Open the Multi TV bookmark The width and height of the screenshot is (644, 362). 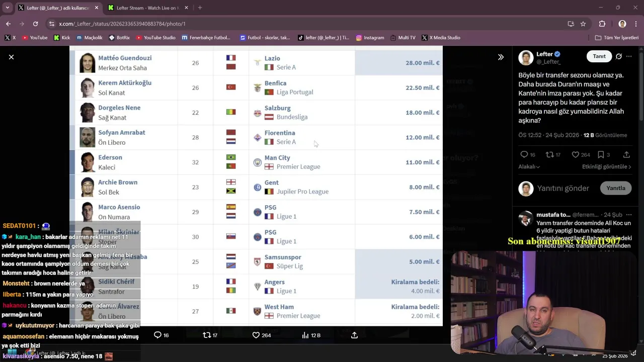(x=403, y=38)
